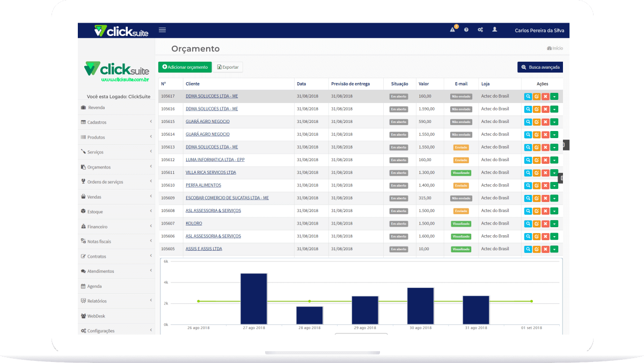View budget 105609 with the magnifier icon
This screenshot has height=363, width=644.
tap(528, 198)
